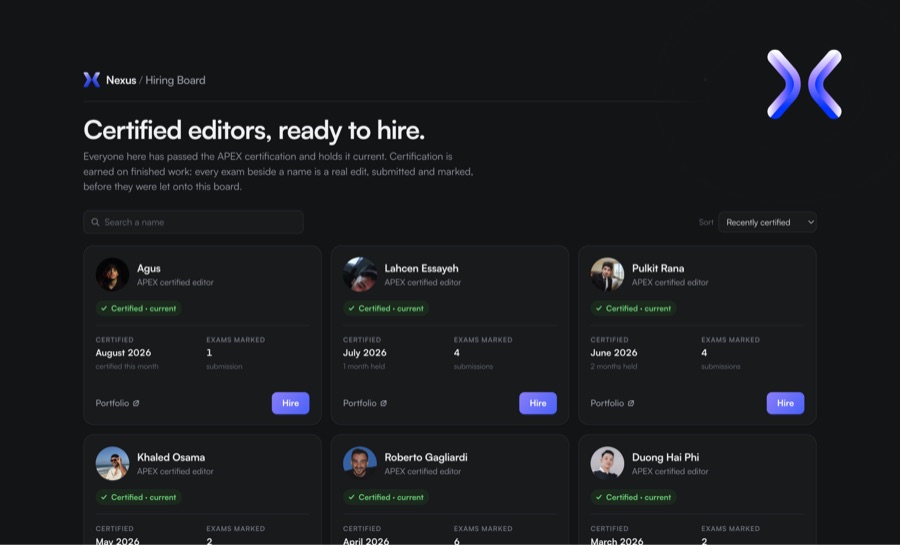Click Duong Hai Phi's Certified current badge
Screen dimensions: 900x545
pyautogui.click(x=633, y=497)
